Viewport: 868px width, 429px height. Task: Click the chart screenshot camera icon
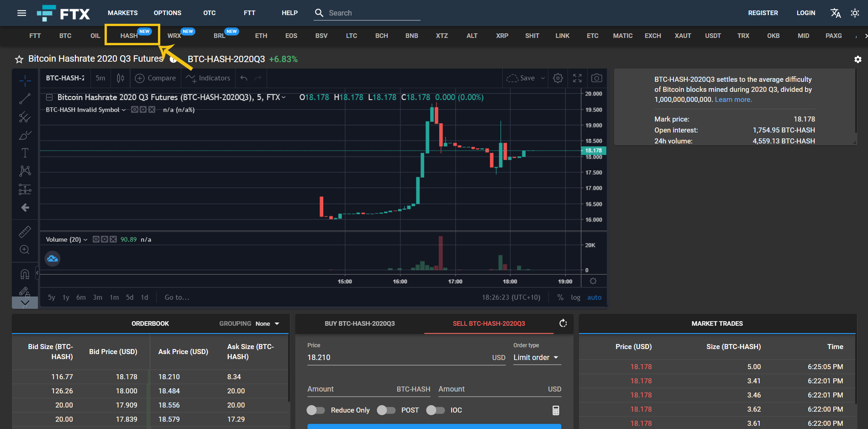tap(596, 78)
